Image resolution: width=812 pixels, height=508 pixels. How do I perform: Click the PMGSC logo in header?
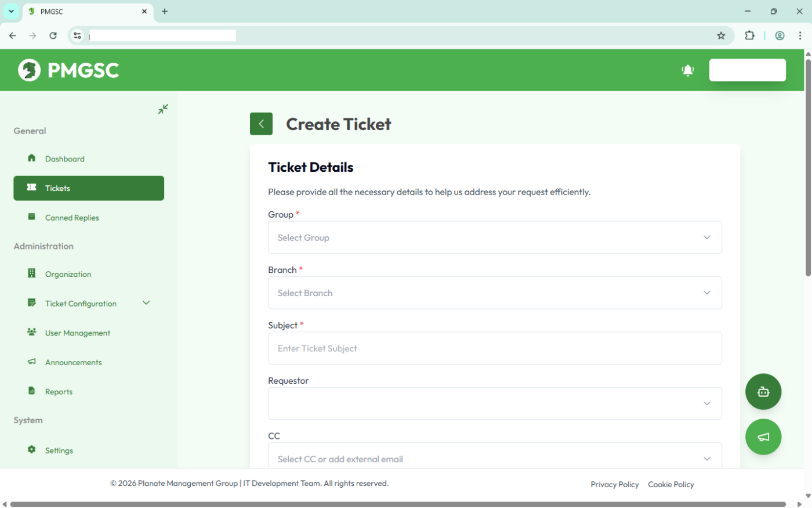click(x=68, y=70)
